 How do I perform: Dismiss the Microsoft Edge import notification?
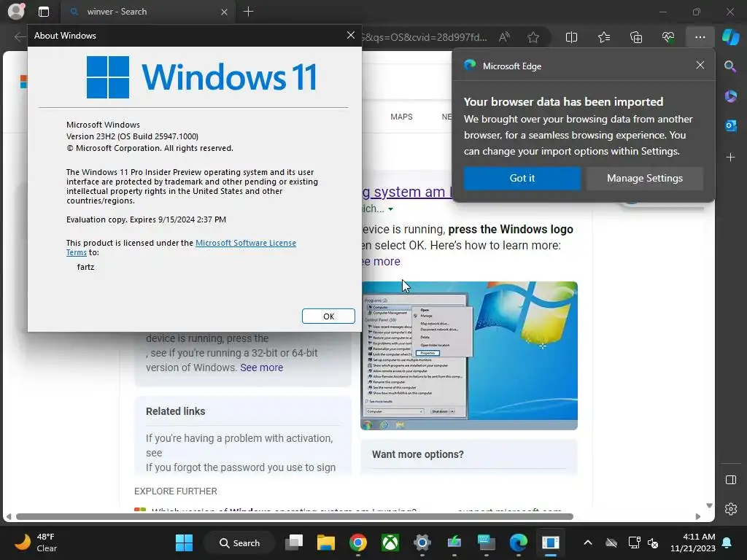(x=700, y=65)
